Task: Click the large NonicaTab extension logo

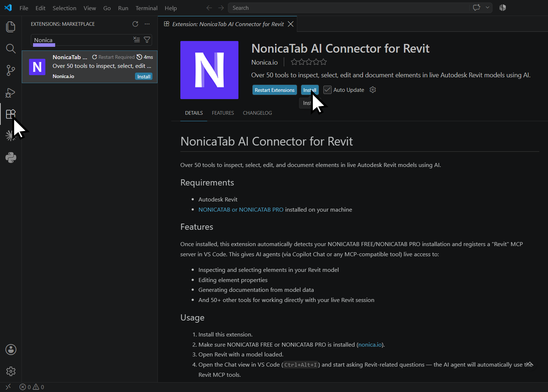Action: coord(209,70)
